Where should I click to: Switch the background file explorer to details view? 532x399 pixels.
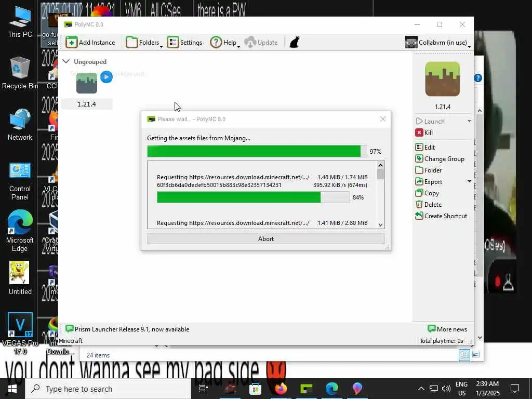(x=464, y=355)
